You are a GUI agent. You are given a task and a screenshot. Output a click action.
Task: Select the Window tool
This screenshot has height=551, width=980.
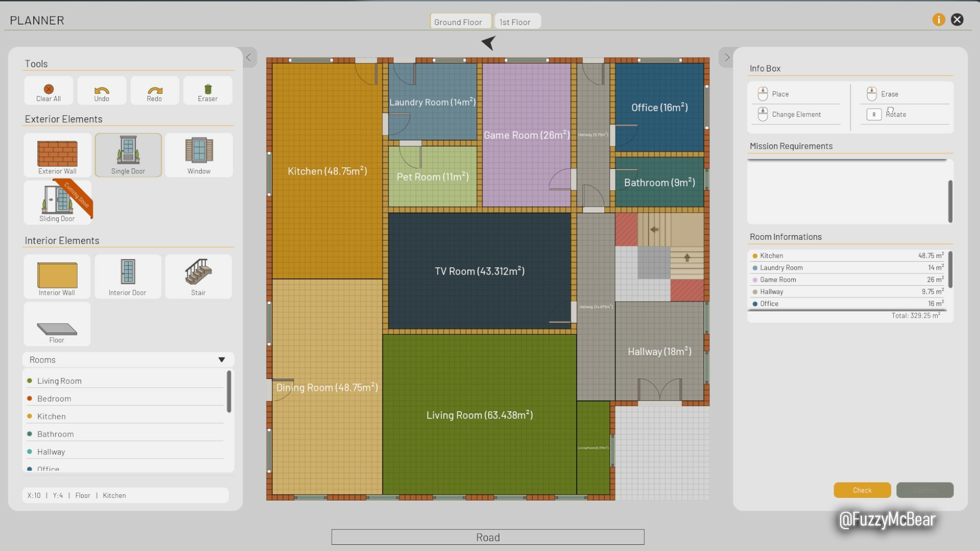click(x=199, y=154)
